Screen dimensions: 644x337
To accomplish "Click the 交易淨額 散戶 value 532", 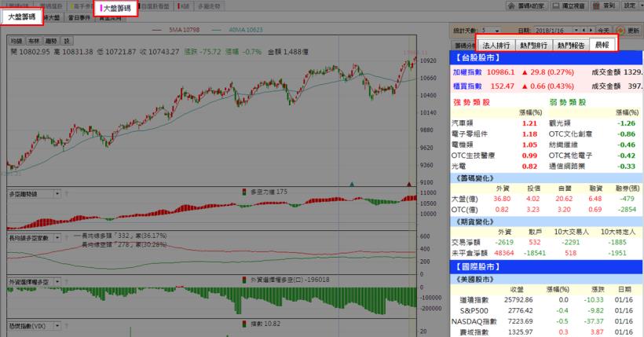I will [x=534, y=242].
